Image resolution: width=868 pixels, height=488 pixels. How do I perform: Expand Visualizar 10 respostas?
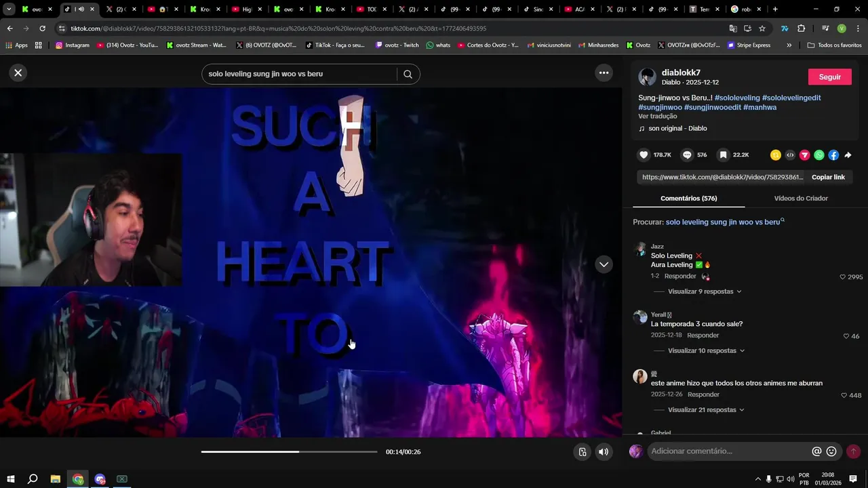pyautogui.click(x=707, y=350)
